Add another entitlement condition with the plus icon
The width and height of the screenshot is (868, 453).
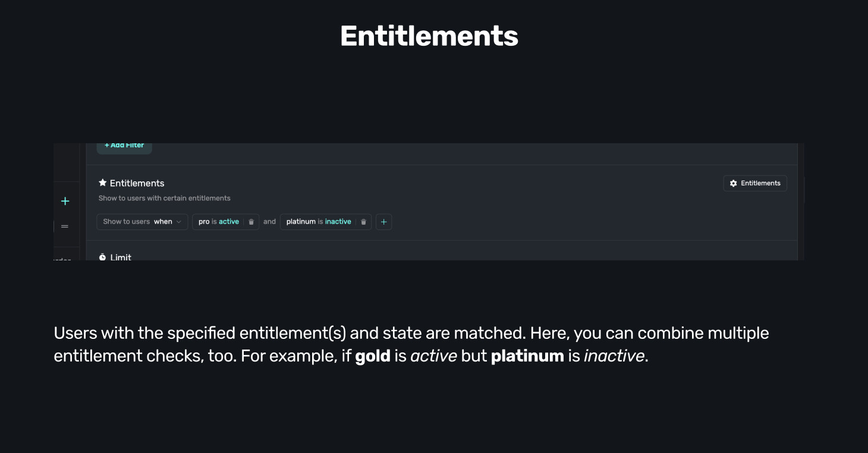tap(383, 221)
